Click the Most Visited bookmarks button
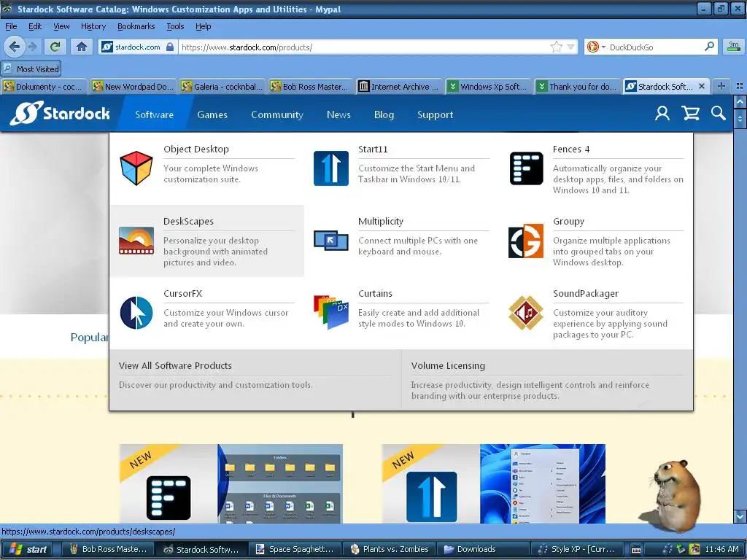The width and height of the screenshot is (747, 560). click(31, 69)
